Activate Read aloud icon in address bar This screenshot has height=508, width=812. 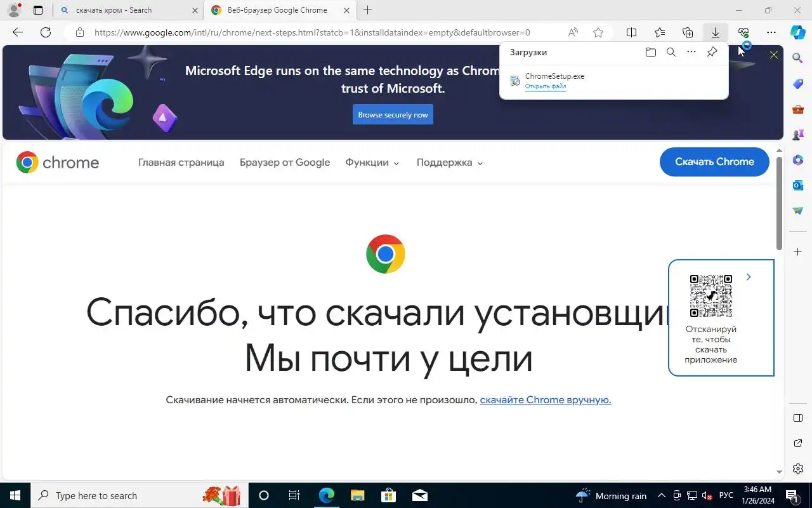click(x=573, y=32)
